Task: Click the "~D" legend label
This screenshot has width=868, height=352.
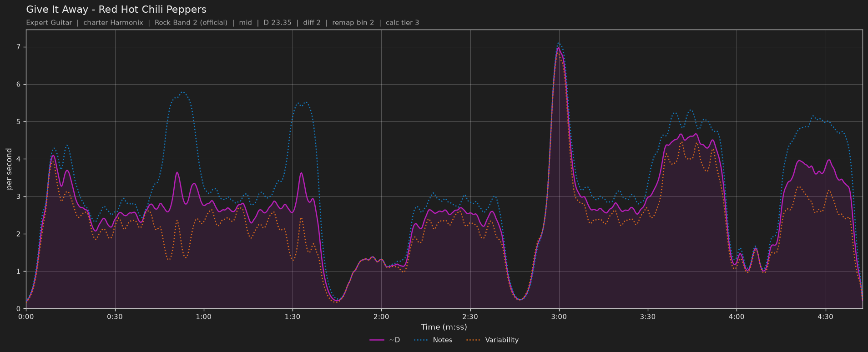Action: pos(394,340)
